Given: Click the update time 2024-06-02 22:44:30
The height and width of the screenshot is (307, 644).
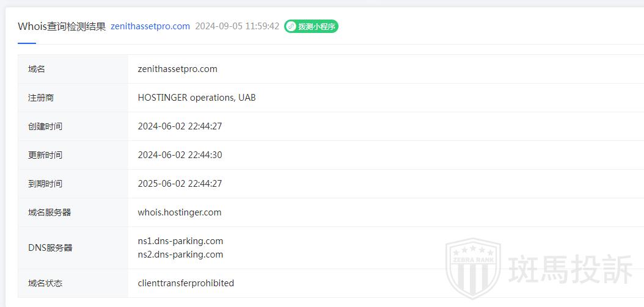Looking at the screenshot, I should point(180,155).
